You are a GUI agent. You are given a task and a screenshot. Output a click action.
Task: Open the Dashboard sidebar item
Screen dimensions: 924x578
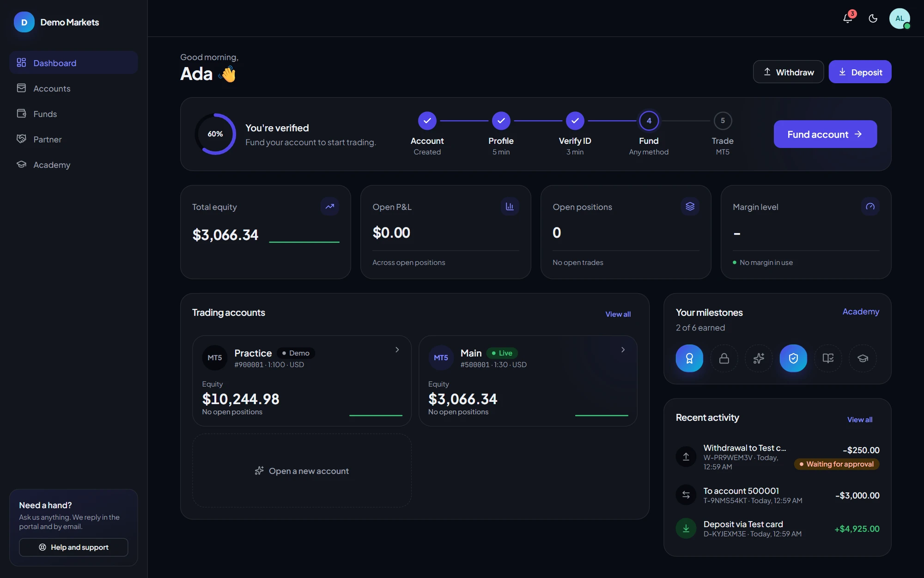pyautogui.click(x=73, y=63)
